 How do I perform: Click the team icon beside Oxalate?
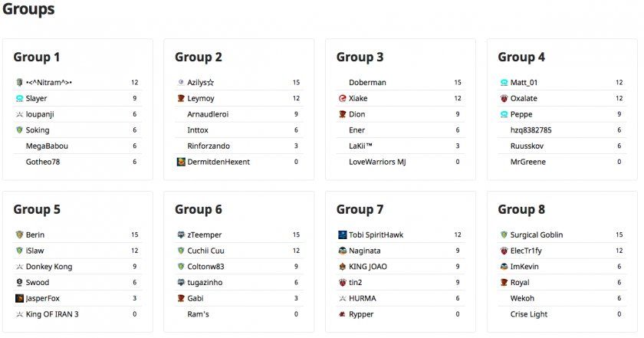504,98
